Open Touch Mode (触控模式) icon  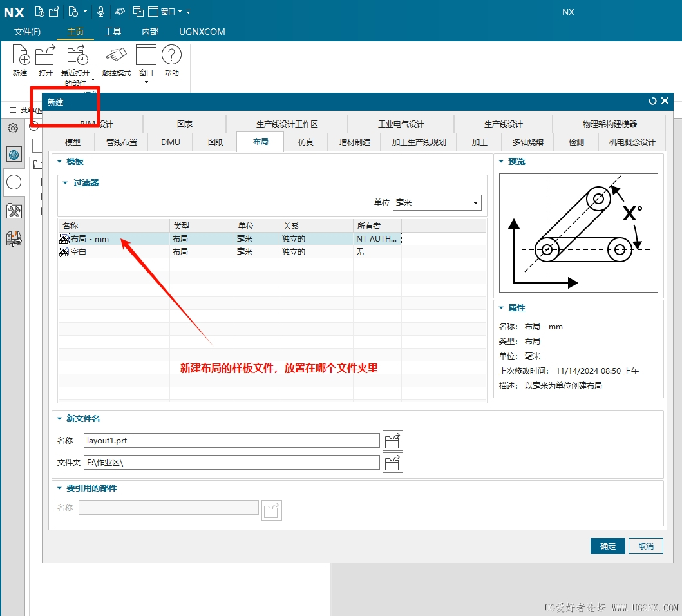coord(116,56)
